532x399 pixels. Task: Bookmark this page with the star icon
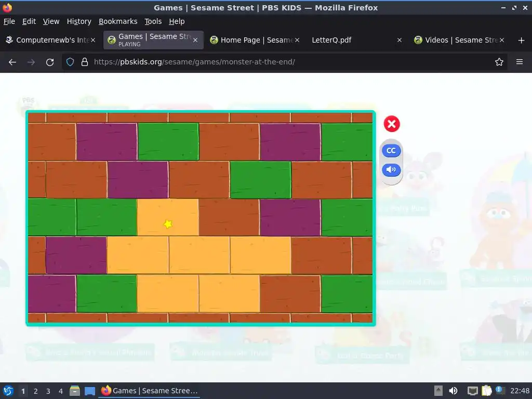click(499, 62)
